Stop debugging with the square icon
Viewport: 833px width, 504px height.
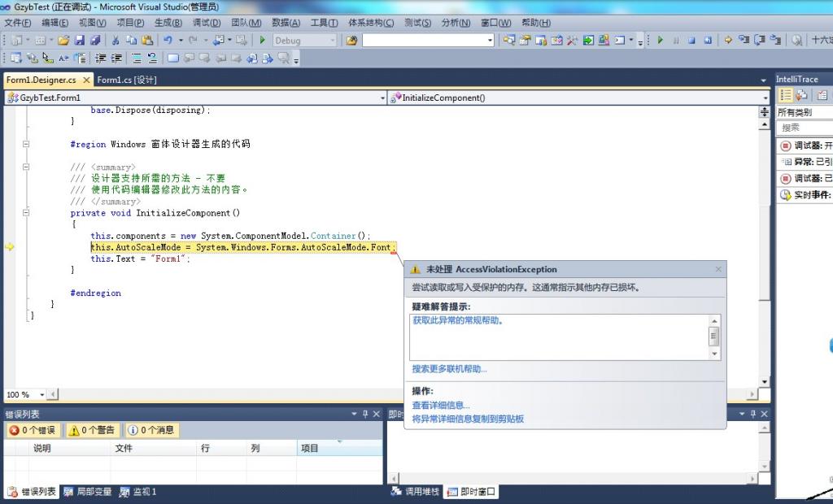click(x=691, y=41)
